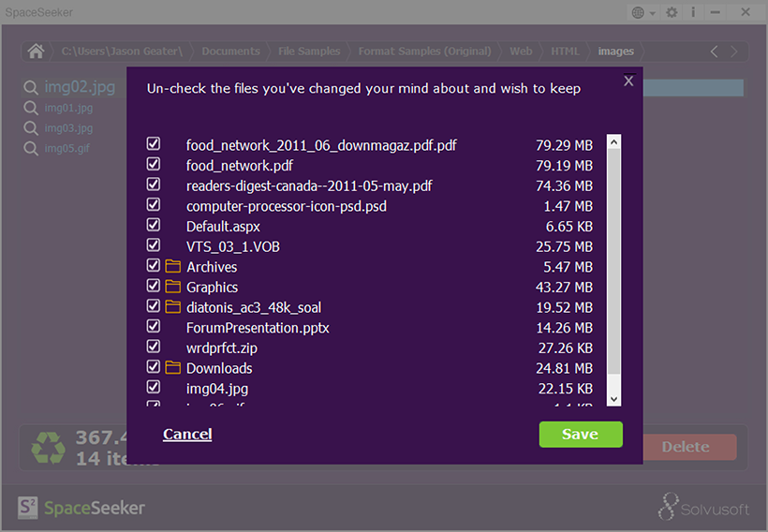Screen dimensions: 768x532
Task: Open the info icon
Action: pyautogui.click(x=693, y=12)
